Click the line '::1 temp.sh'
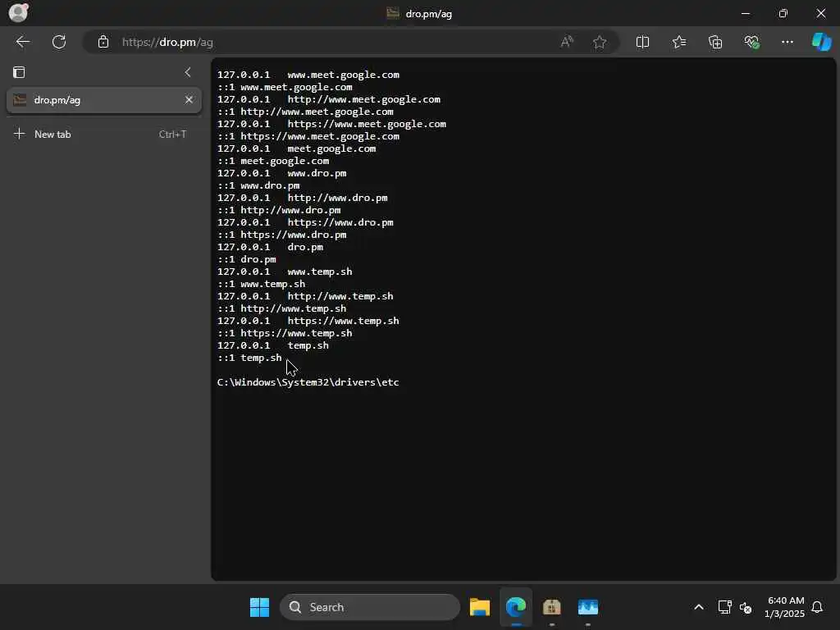 click(x=249, y=358)
